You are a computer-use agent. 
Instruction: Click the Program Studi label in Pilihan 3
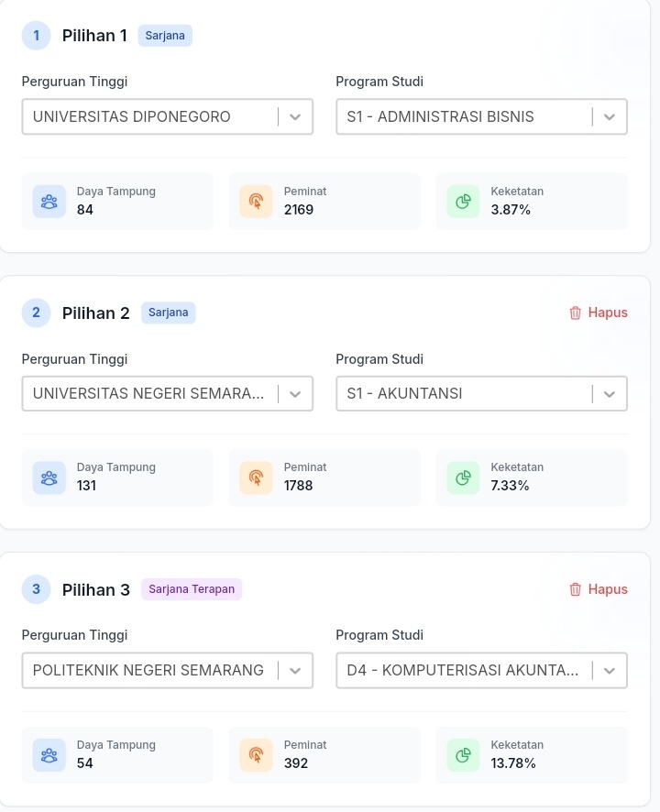[379, 635]
